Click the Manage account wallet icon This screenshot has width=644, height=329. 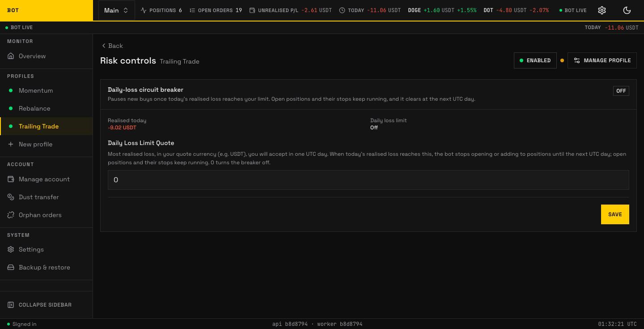[11, 179]
